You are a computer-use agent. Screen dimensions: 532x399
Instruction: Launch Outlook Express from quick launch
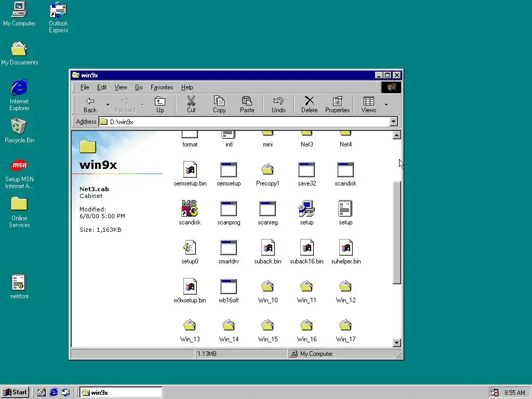(65, 392)
